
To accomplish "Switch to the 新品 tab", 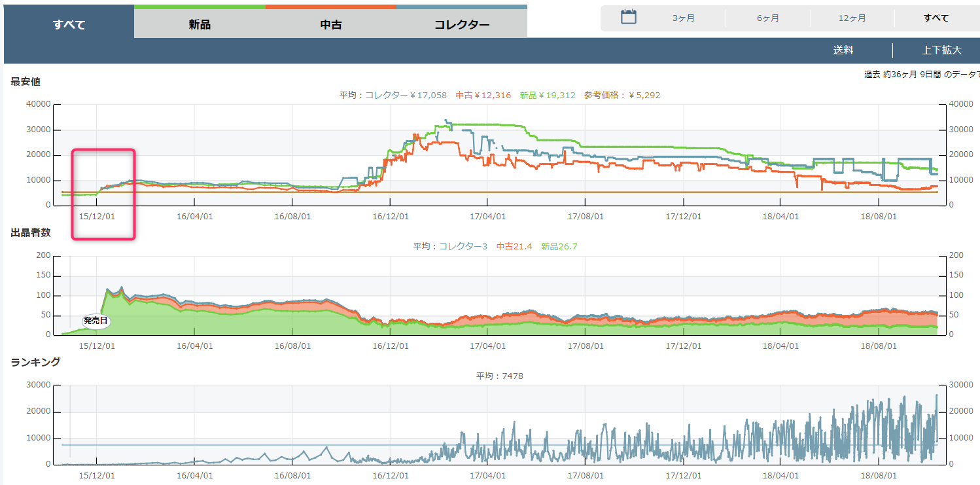I will pos(200,25).
